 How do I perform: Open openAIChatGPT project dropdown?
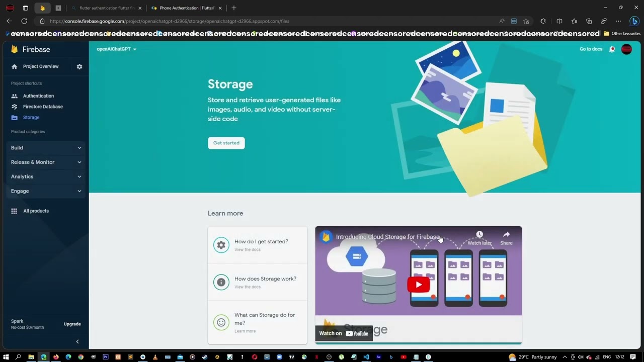coord(117,49)
